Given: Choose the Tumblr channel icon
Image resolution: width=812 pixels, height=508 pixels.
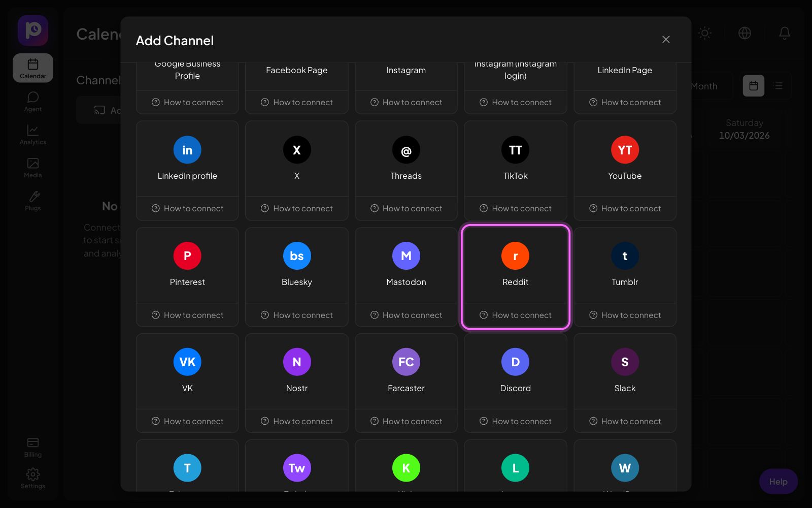Looking at the screenshot, I should click(x=625, y=256).
